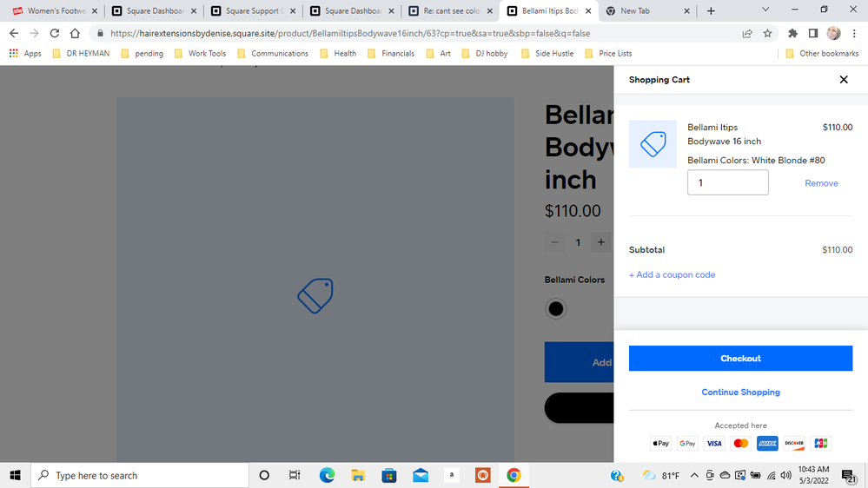This screenshot has width=868, height=488.
Task: Click the volume speaker tray icon
Action: click(785, 475)
